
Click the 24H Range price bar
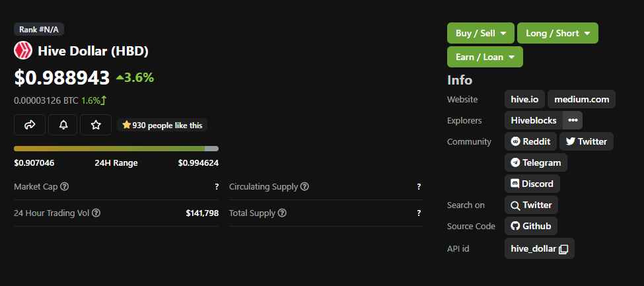point(116,149)
